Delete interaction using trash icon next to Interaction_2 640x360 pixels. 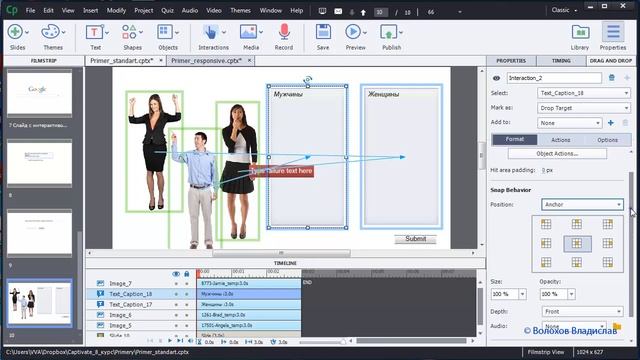(611, 78)
